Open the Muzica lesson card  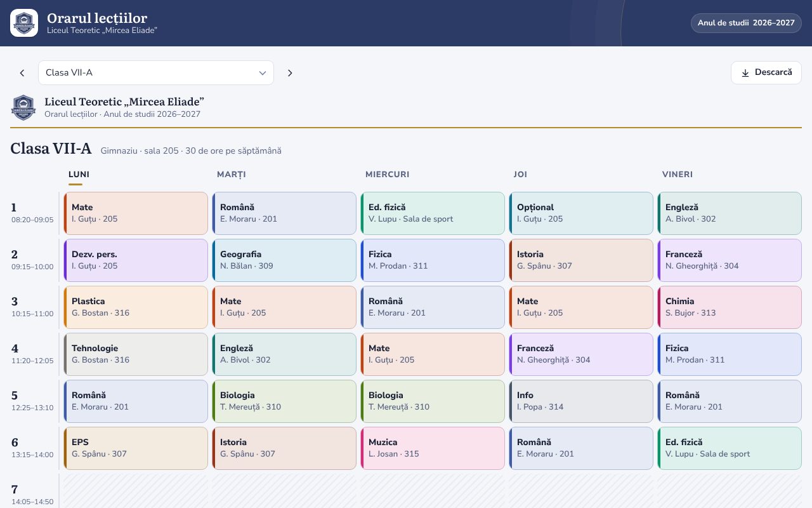point(433,448)
